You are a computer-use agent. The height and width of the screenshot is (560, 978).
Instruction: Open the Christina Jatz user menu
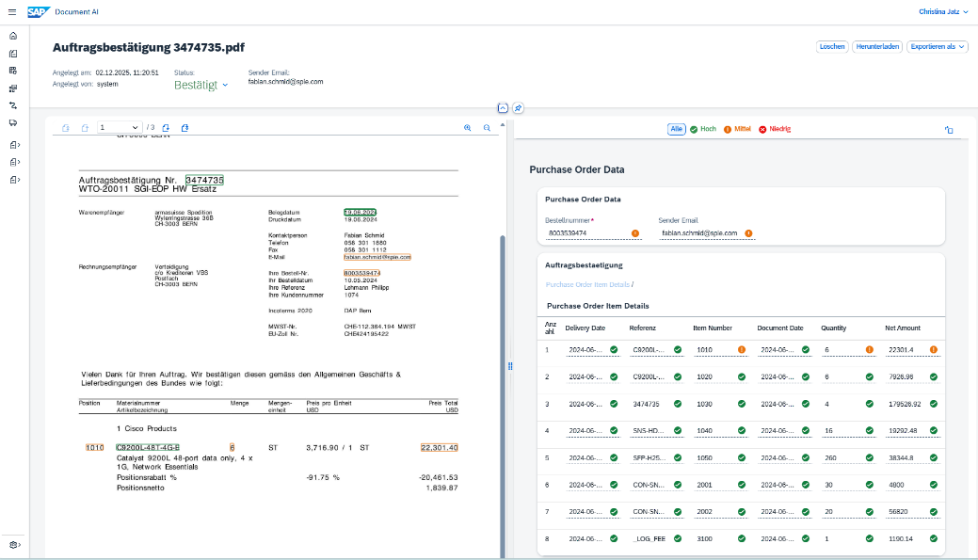(x=942, y=12)
